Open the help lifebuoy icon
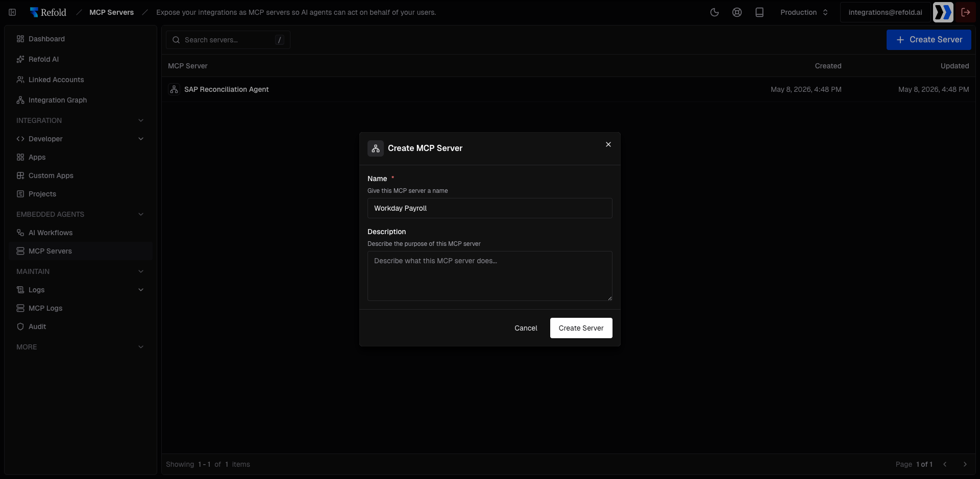Image resolution: width=980 pixels, height=479 pixels. (x=737, y=12)
